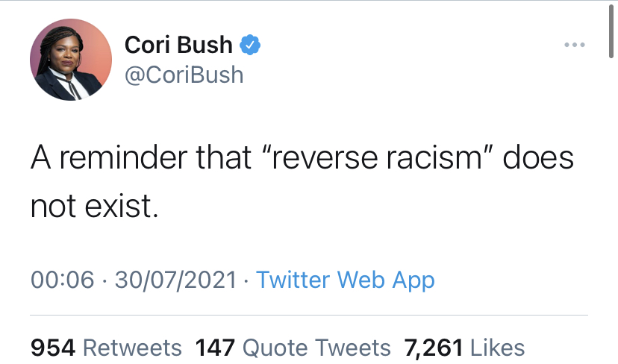Click the 00:06 timestamp
The image size is (618, 364).
pyautogui.click(x=63, y=280)
